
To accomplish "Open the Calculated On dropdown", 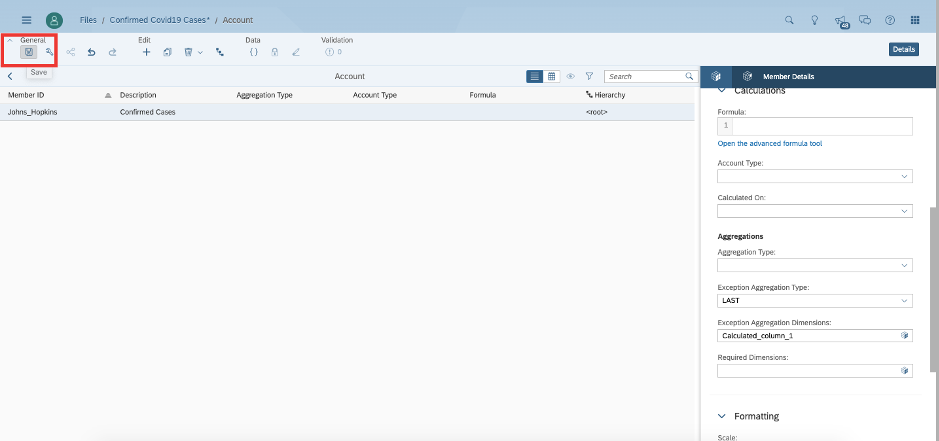I will pos(814,211).
